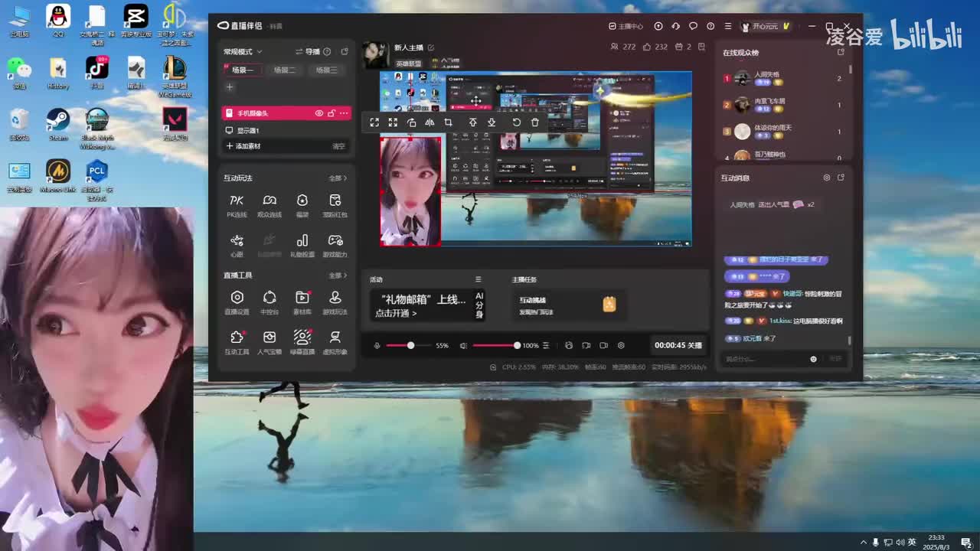Open the 活动 list menu icon

click(478, 279)
